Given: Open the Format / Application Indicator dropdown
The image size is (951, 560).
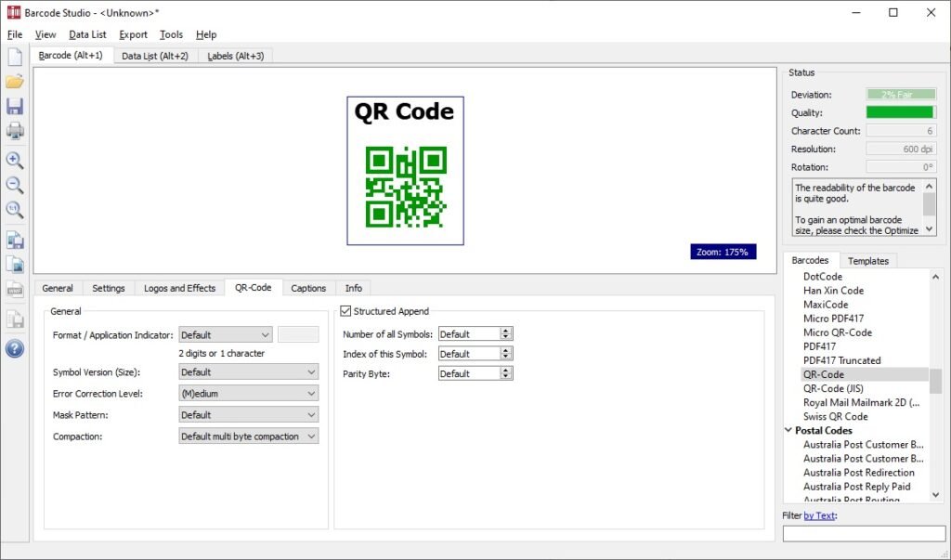Looking at the screenshot, I should (225, 335).
